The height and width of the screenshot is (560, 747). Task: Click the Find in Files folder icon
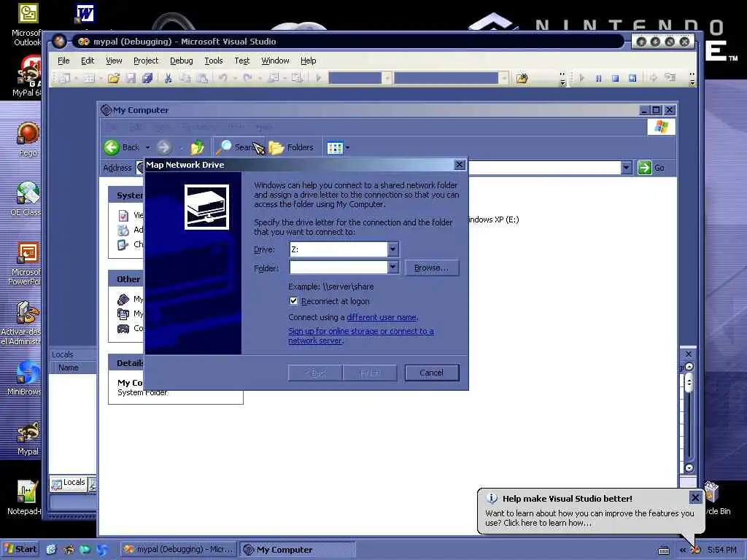tap(522, 78)
